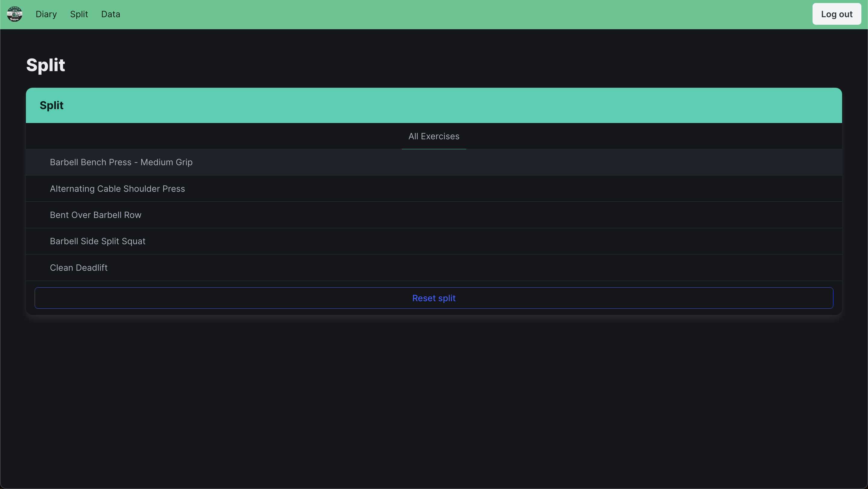Open the Diary page
The width and height of the screenshot is (868, 489).
tap(46, 14)
